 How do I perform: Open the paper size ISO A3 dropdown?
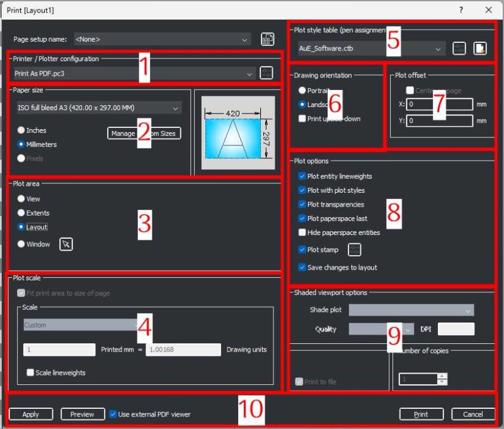coord(100,108)
